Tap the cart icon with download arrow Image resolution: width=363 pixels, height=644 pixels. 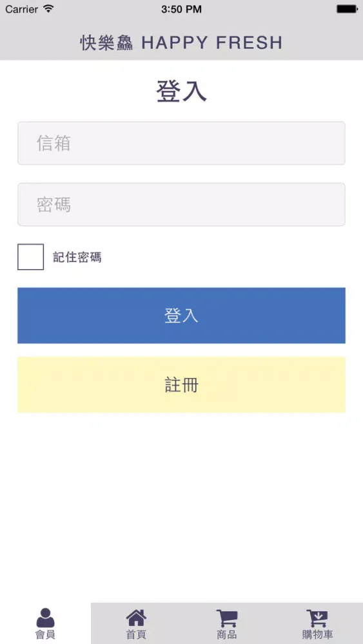(317, 618)
